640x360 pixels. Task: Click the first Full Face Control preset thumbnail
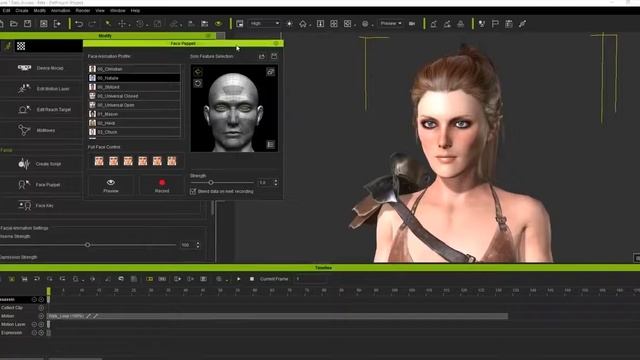[99, 161]
